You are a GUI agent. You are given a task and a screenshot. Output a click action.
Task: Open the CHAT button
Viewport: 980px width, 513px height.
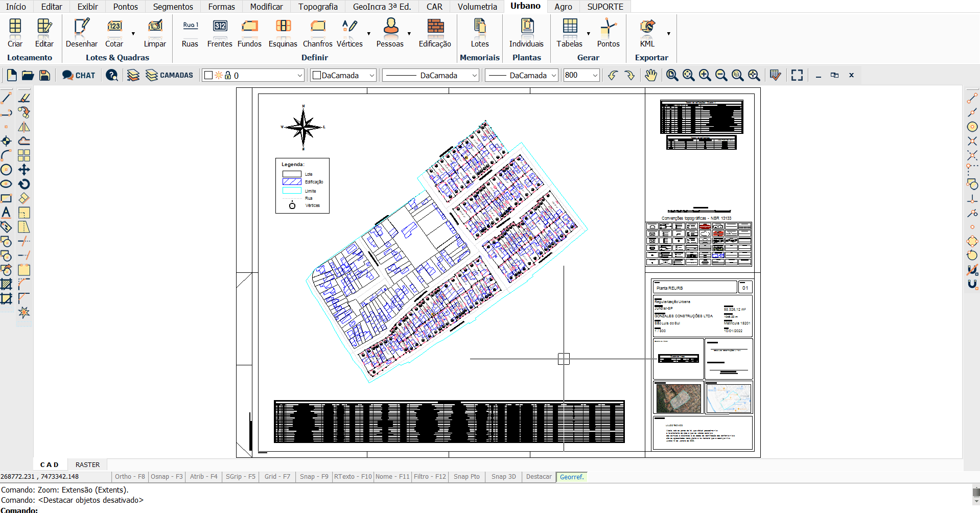[79, 76]
